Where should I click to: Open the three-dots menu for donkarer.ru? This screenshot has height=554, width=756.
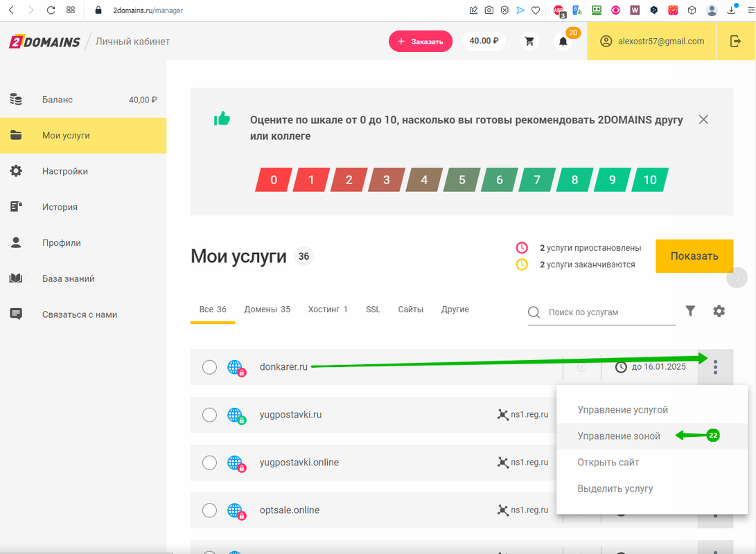point(715,367)
